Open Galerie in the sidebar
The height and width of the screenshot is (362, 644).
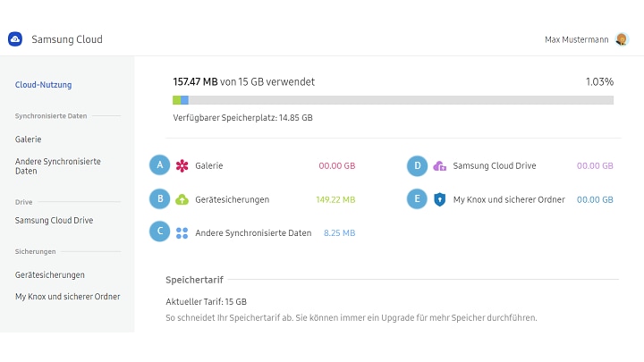[29, 139]
